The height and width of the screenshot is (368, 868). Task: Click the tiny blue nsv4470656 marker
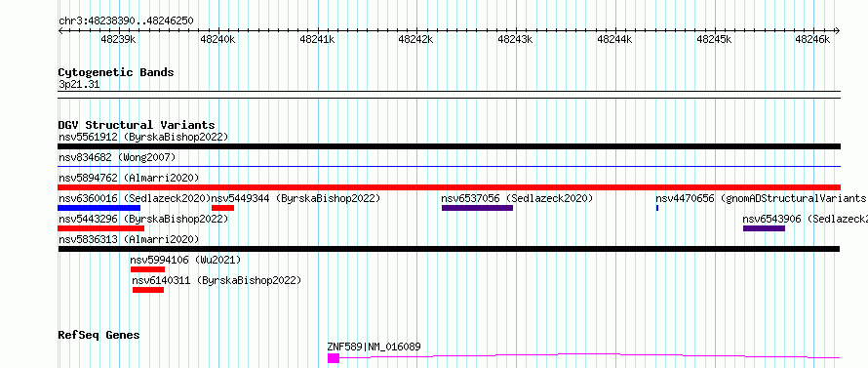point(657,208)
